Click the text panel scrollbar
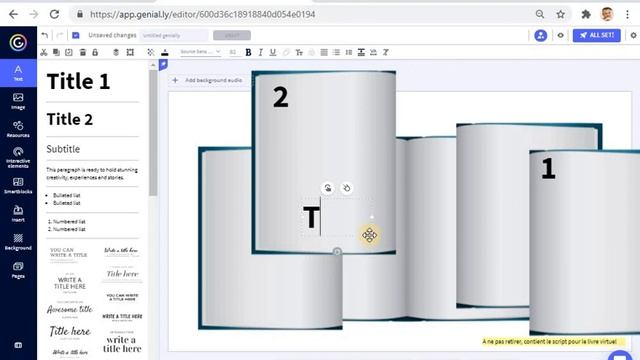This screenshot has height=360, width=640. 153,133
